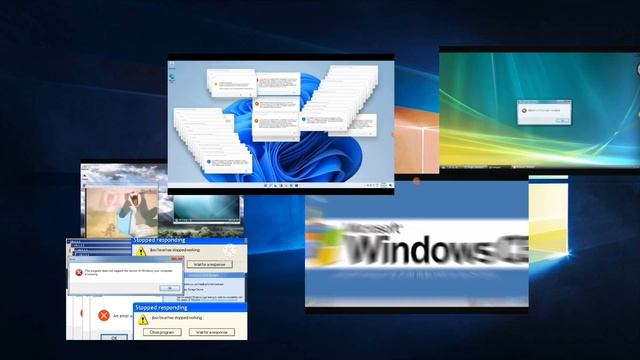This screenshot has height=360, width=640.
Task: Click Close program in lower Stopped responding dialog
Action: (162, 332)
